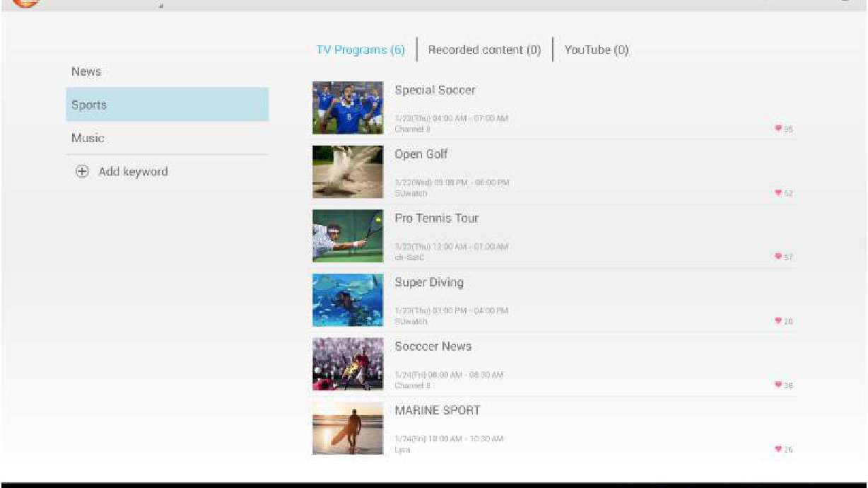Click the Open Golf program thumbnail
This screenshot has height=488, width=868.
tap(348, 171)
